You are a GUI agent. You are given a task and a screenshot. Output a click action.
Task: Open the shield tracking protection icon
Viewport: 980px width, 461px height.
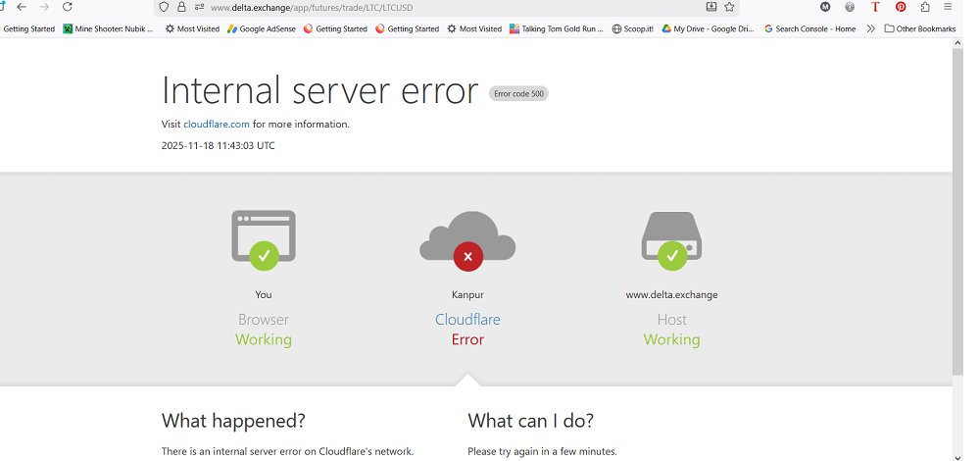pyautogui.click(x=164, y=7)
